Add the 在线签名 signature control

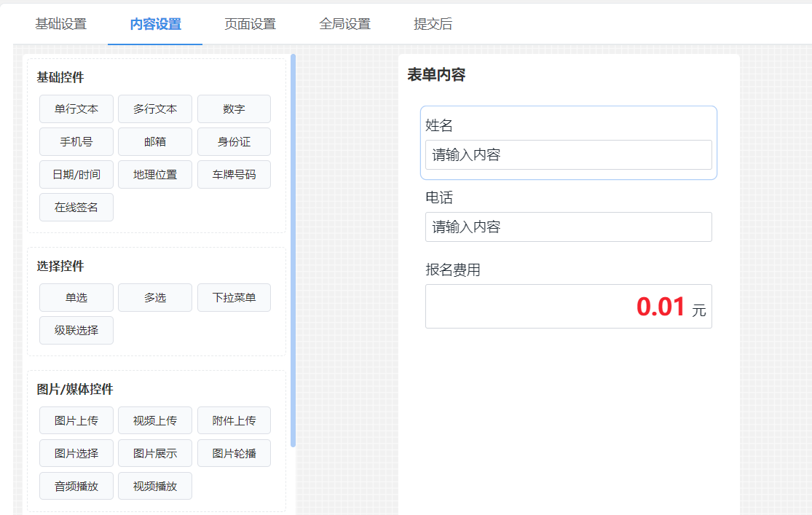(76, 207)
